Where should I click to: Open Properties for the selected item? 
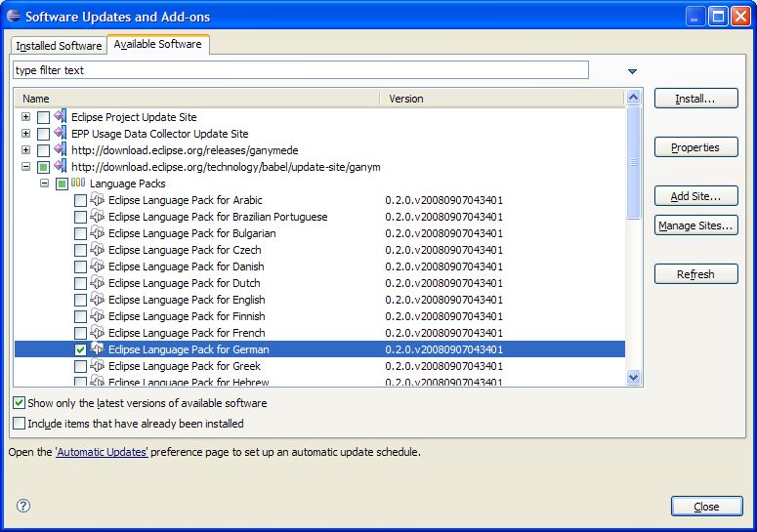[x=695, y=147]
